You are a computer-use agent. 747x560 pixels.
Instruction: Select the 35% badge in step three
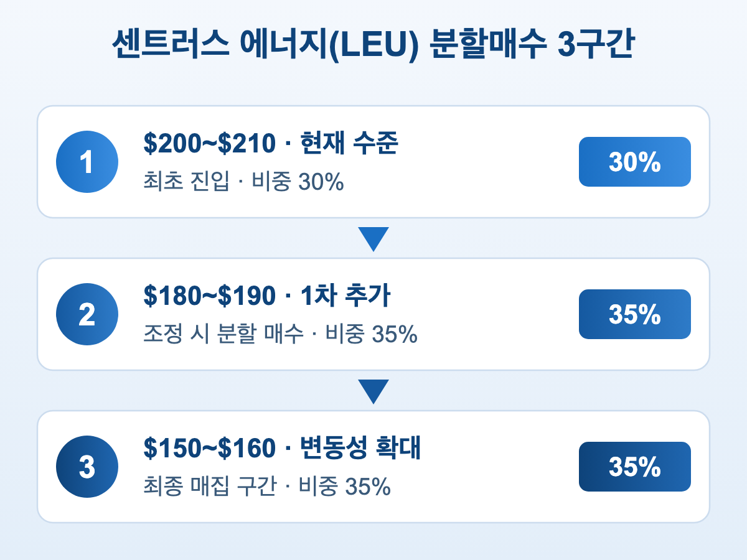pyautogui.click(x=635, y=467)
